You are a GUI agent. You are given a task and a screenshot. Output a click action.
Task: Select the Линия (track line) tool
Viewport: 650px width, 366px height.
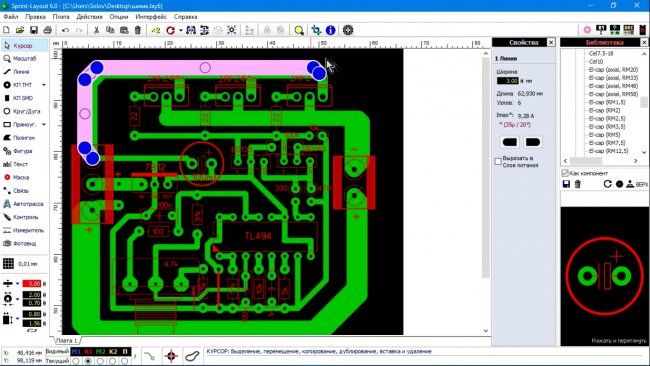click(17, 72)
